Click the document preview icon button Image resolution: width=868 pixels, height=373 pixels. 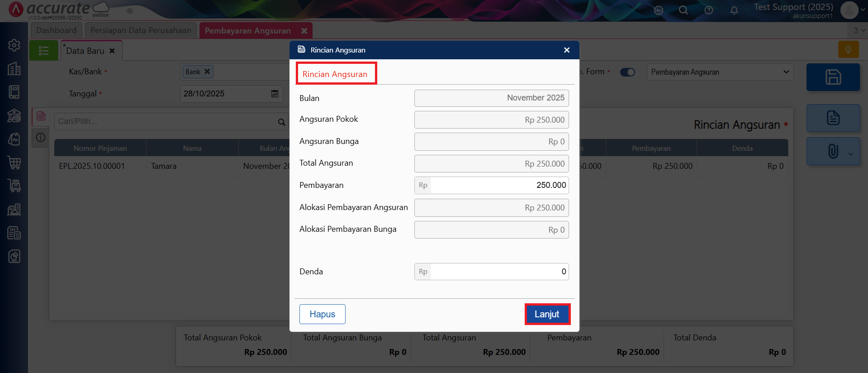pos(833,118)
